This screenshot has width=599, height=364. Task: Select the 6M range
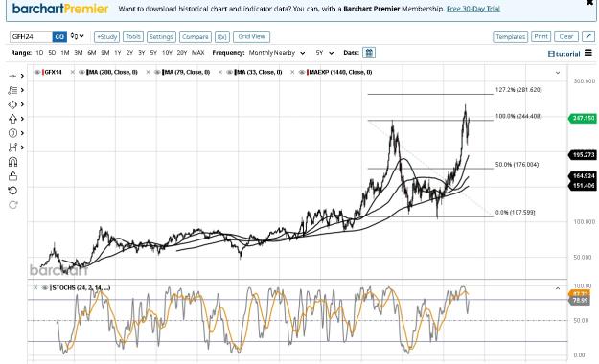click(92, 53)
